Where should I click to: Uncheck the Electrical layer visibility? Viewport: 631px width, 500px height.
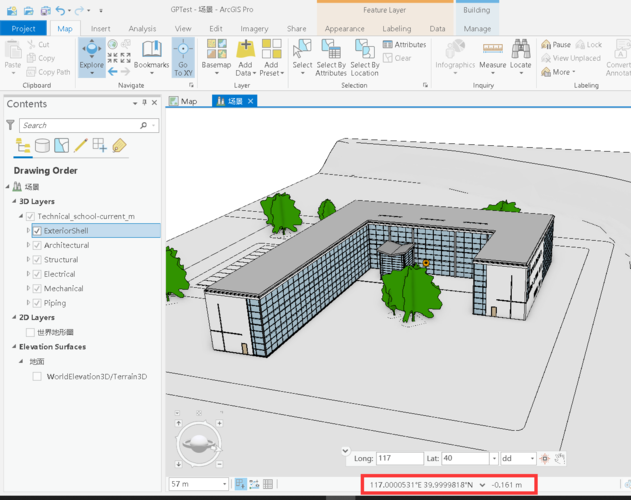37,274
